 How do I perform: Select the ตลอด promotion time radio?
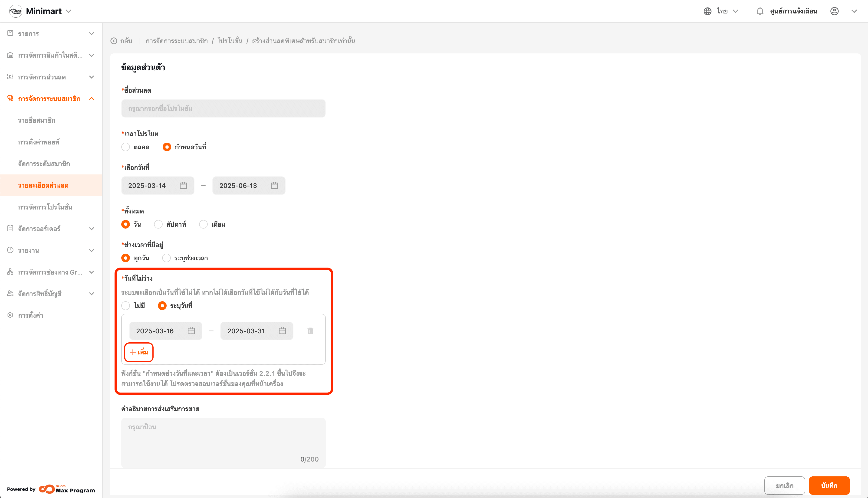(125, 147)
